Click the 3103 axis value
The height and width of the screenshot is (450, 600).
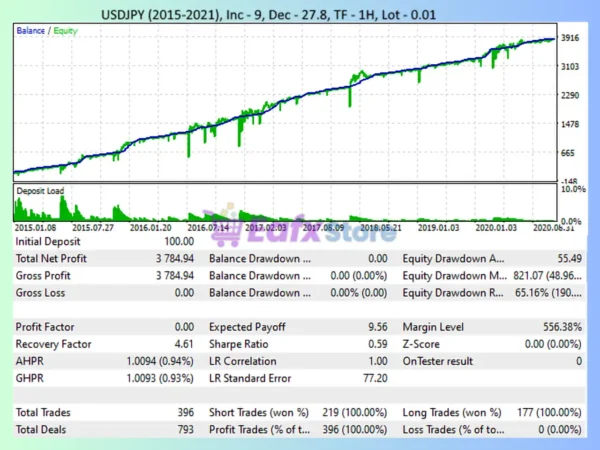[x=570, y=67]
